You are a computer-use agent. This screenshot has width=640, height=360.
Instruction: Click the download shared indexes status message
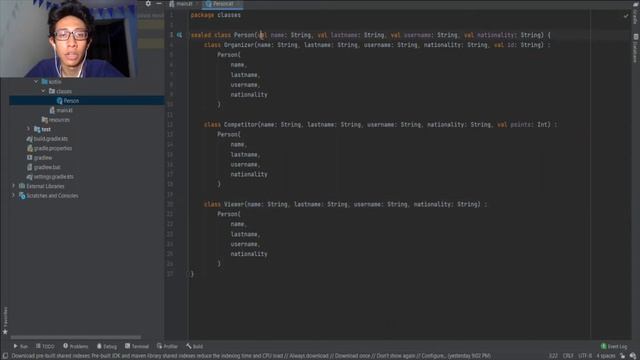click(251, 356)
